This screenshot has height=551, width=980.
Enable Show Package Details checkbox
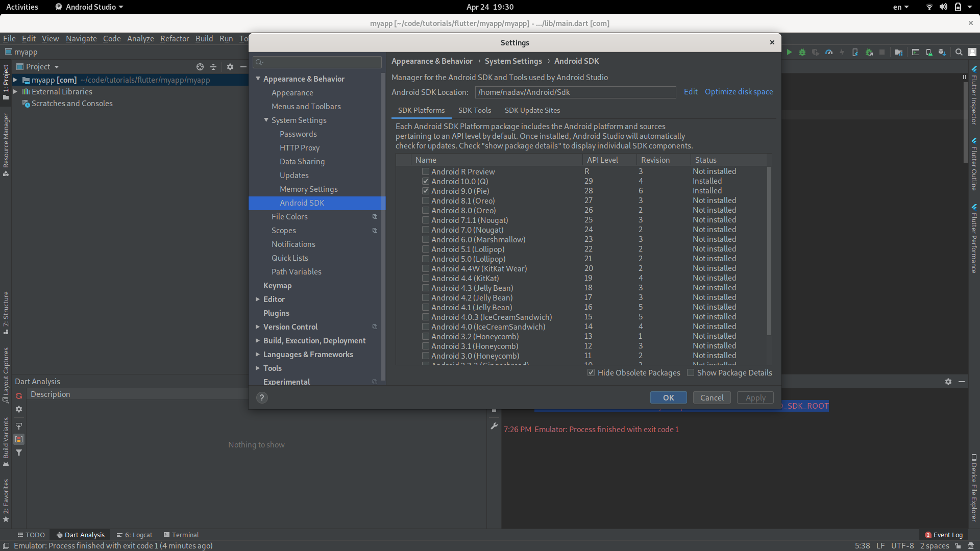(x=691, y=373)
